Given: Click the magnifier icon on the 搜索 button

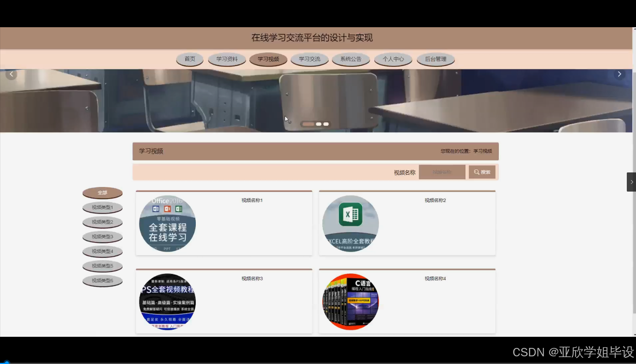Looking at the screenshot, I should pos(476,172).
